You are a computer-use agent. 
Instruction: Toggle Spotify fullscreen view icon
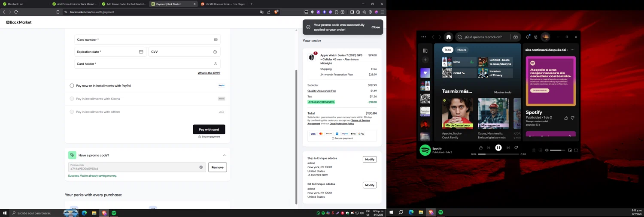(x=576, y=150)
